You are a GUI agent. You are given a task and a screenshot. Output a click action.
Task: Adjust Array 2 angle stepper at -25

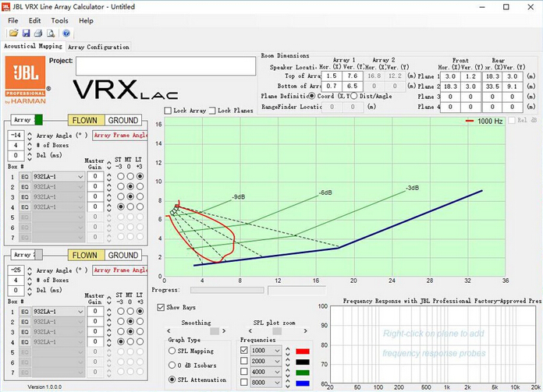(30, 270)
